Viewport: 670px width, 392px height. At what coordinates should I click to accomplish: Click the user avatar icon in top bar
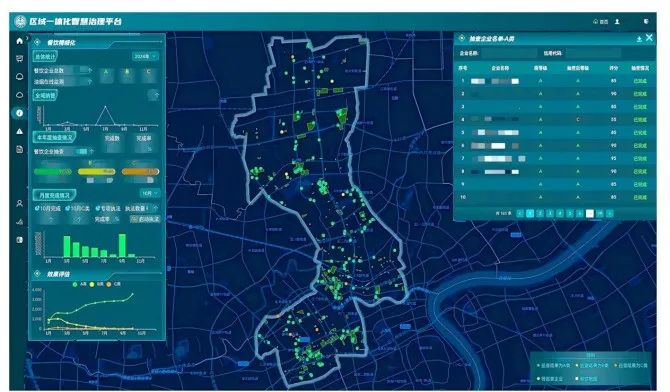pos(617,21)
